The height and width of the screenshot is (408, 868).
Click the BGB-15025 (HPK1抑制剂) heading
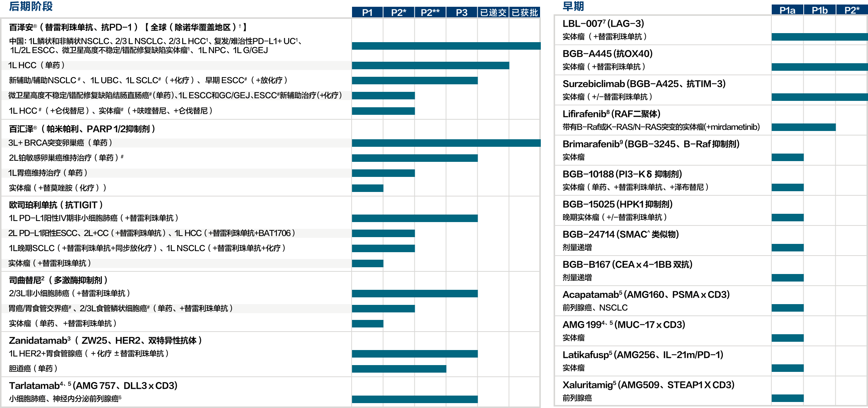pos(618,204)
